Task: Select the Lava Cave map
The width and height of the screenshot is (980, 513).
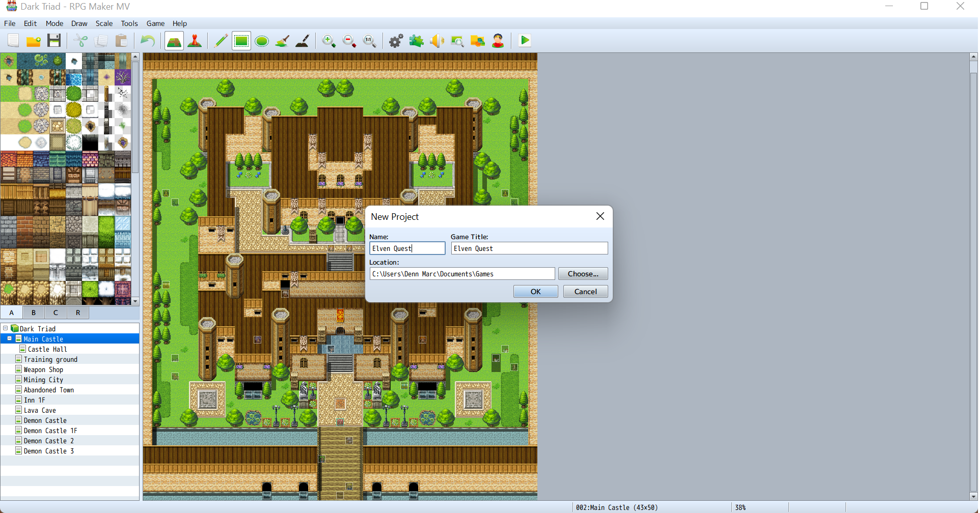Action: pos(40,410)
